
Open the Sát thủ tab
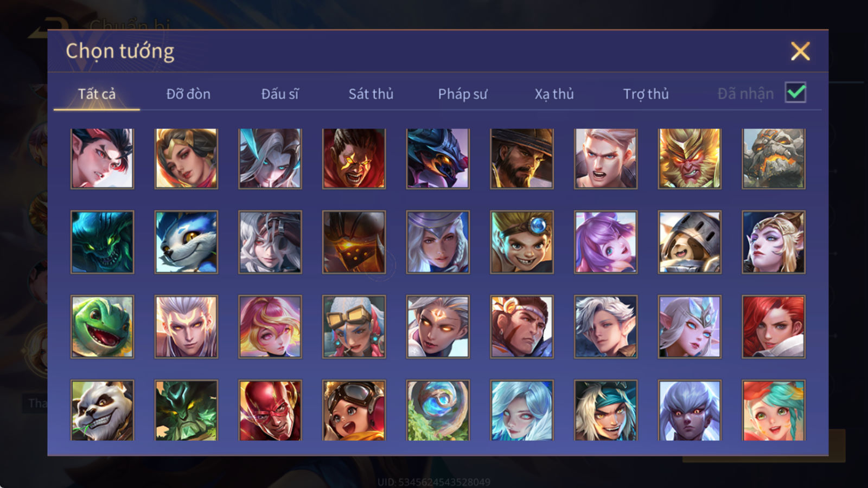tap(371, 94)
